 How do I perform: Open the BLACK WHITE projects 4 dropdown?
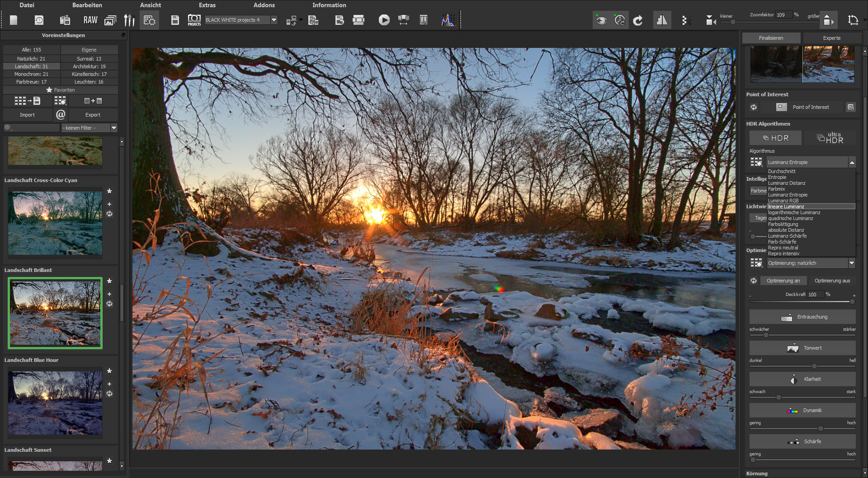point(274,20)
